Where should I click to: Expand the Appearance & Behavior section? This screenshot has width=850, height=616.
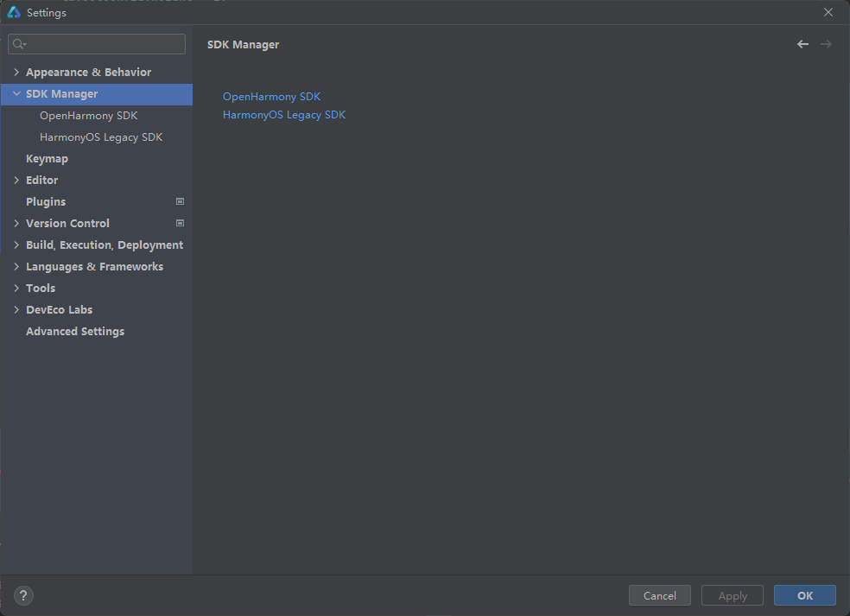(16, 72)
